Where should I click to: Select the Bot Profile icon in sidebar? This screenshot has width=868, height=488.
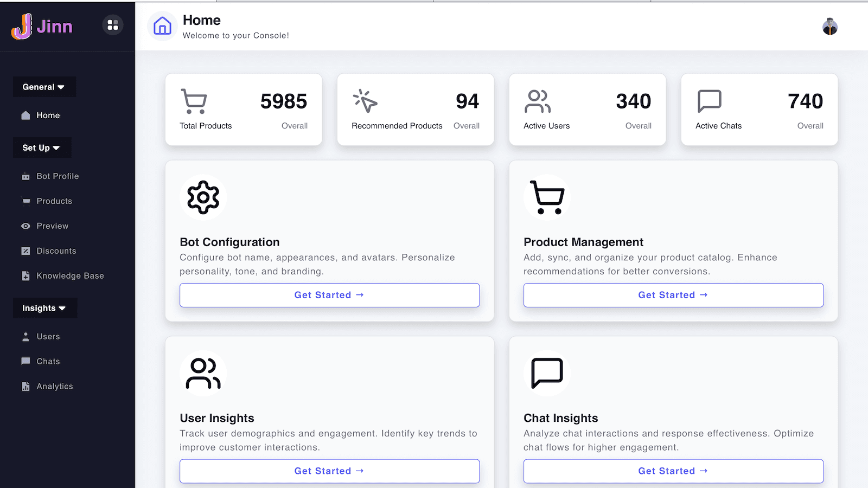(x=25, y=176)
